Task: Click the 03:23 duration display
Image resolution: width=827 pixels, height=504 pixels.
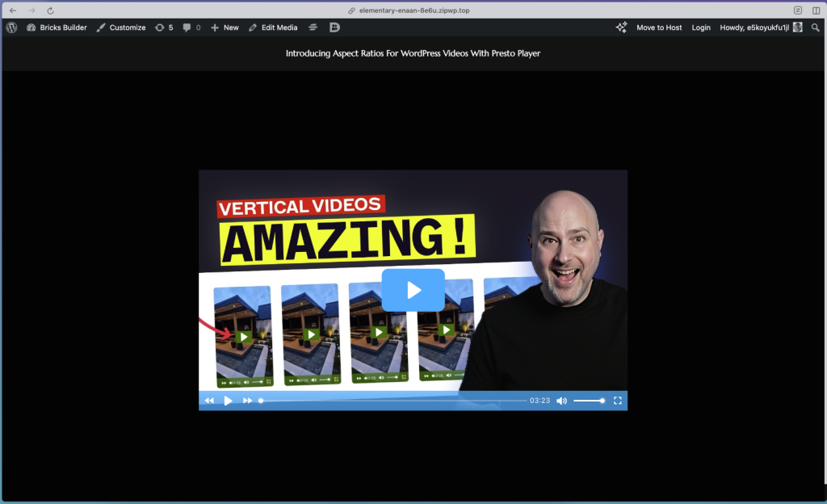Action: tap(539, 401)
